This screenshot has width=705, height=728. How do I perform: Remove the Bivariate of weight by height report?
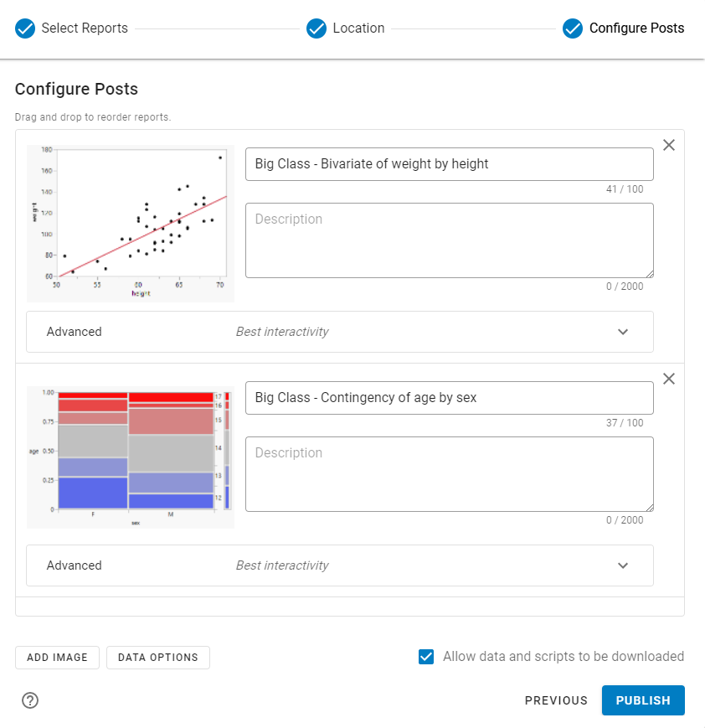[669, 145]
